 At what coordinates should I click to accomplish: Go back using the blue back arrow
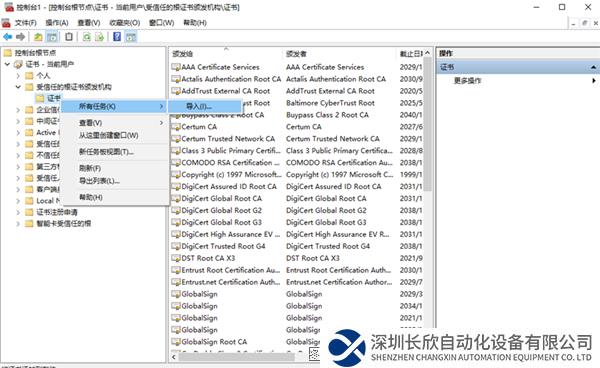coord(8,37)
